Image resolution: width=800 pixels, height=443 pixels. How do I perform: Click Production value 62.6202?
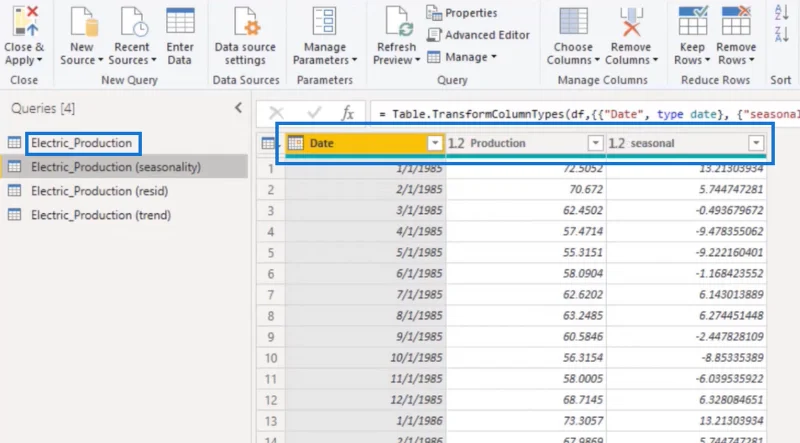[x=526, y=294]
